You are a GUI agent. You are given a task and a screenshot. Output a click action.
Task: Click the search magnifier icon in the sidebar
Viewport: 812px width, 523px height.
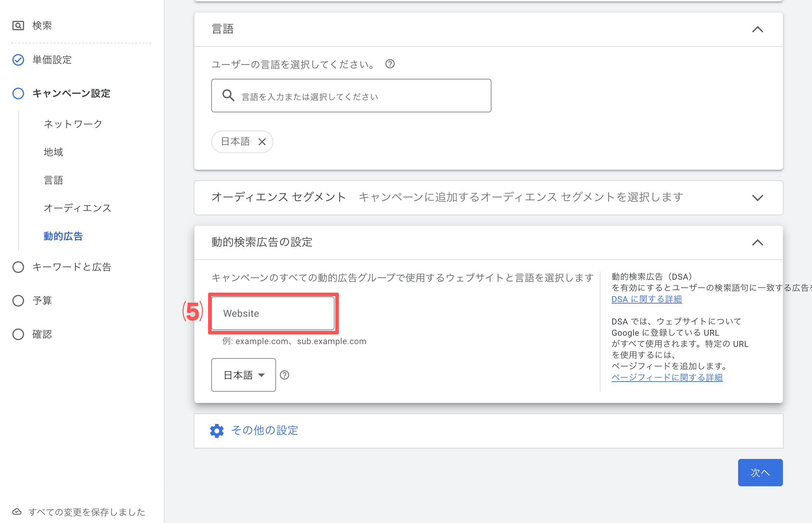tap(19, 25)
